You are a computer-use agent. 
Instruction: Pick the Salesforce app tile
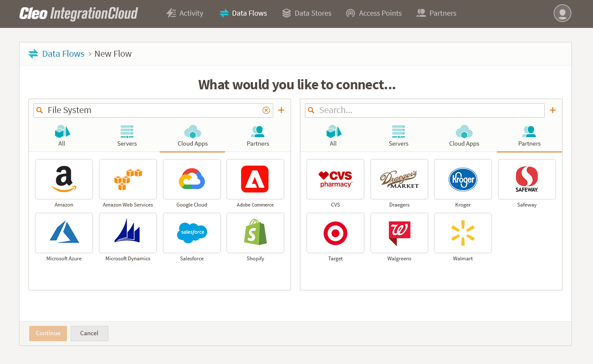click(192, 233)
